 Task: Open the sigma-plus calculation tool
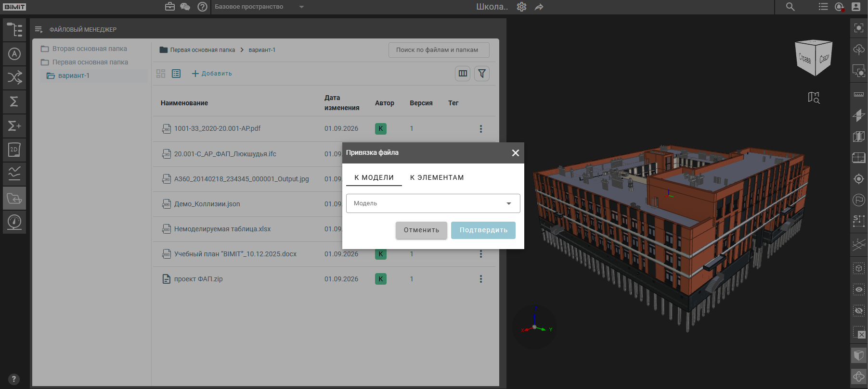click(14, 126)
